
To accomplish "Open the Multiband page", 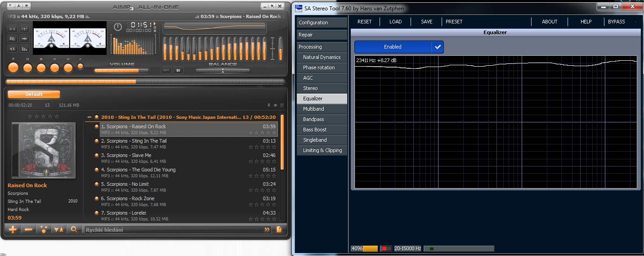I will (x=322, y=109).
